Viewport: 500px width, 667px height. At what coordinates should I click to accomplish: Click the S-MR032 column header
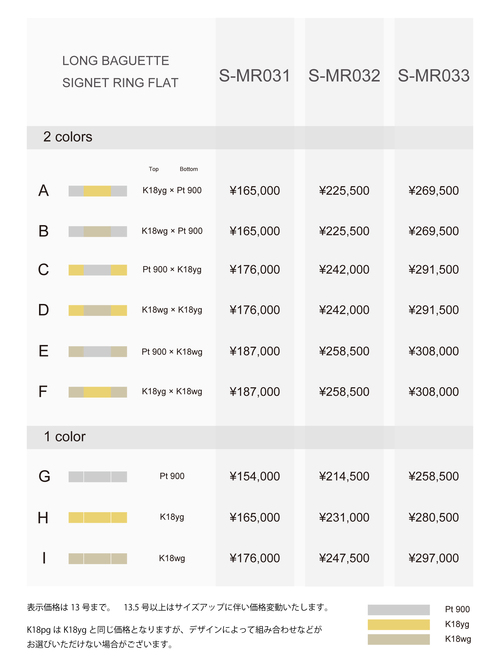[344, 76]
